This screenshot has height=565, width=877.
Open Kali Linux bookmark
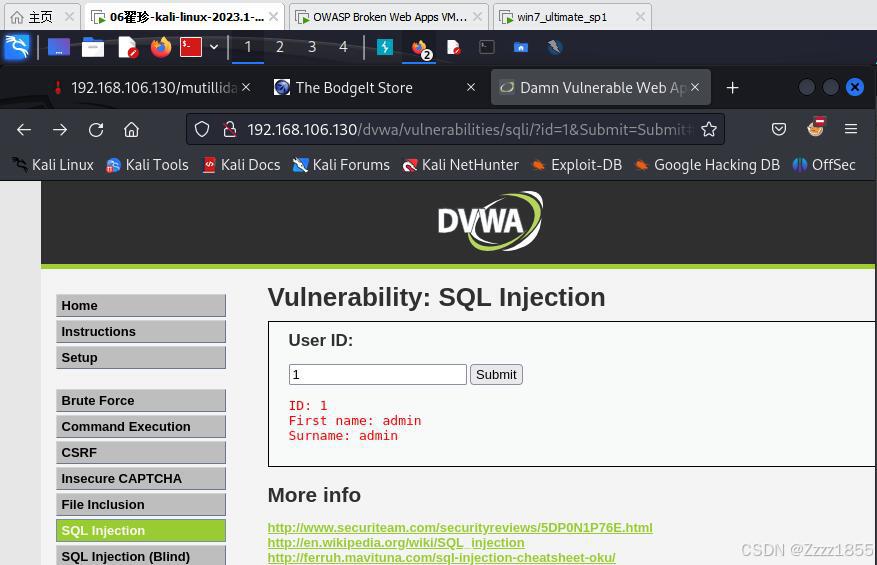pos(53,165)
